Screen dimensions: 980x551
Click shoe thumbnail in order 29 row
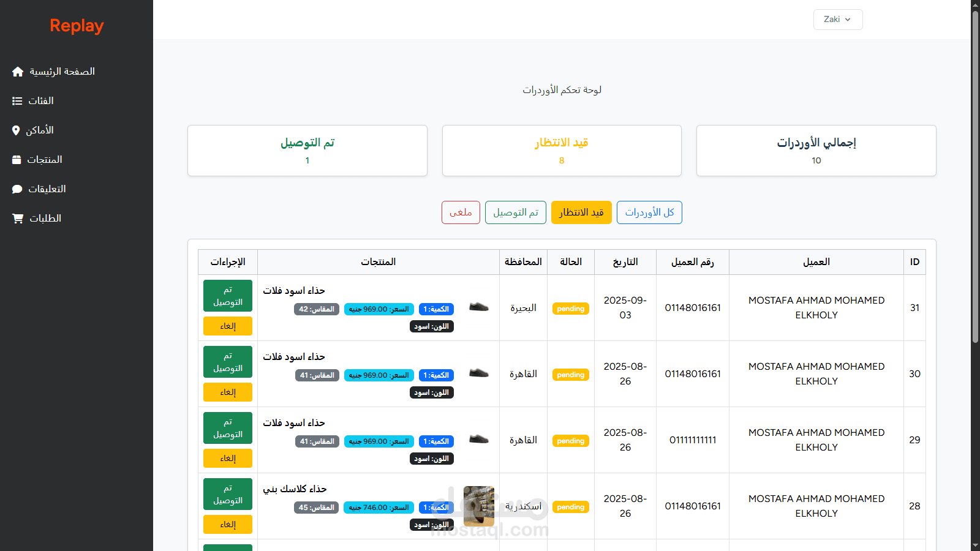click(479, 440)
